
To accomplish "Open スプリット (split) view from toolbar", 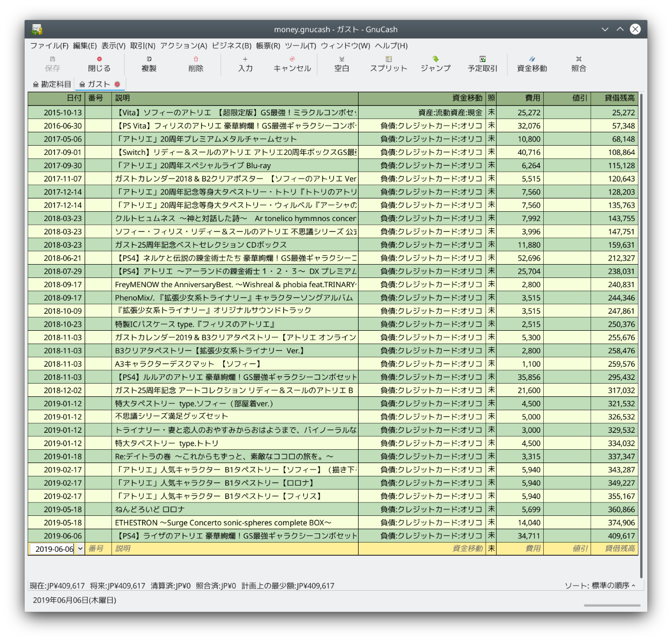I will pyautogui.click(x=388, y=64).
